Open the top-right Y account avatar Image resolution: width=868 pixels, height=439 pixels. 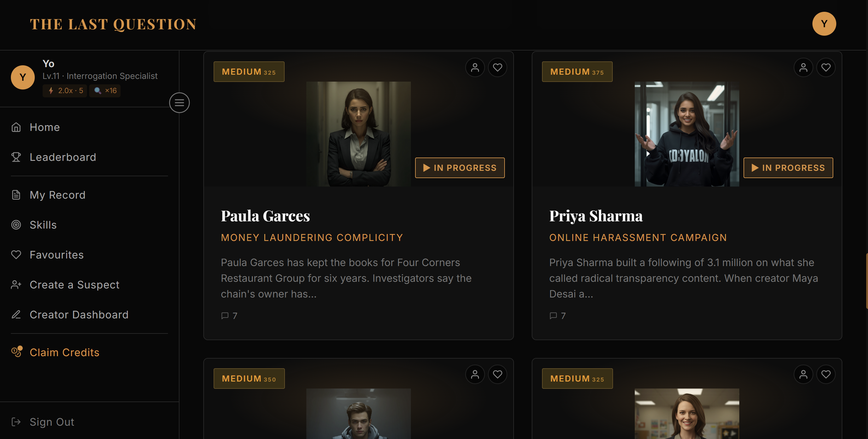pos(824,24)
